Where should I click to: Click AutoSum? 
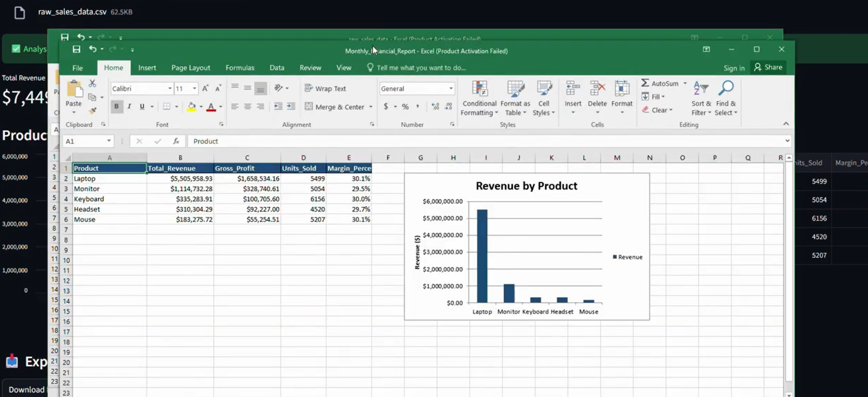[x=660, y=84]
